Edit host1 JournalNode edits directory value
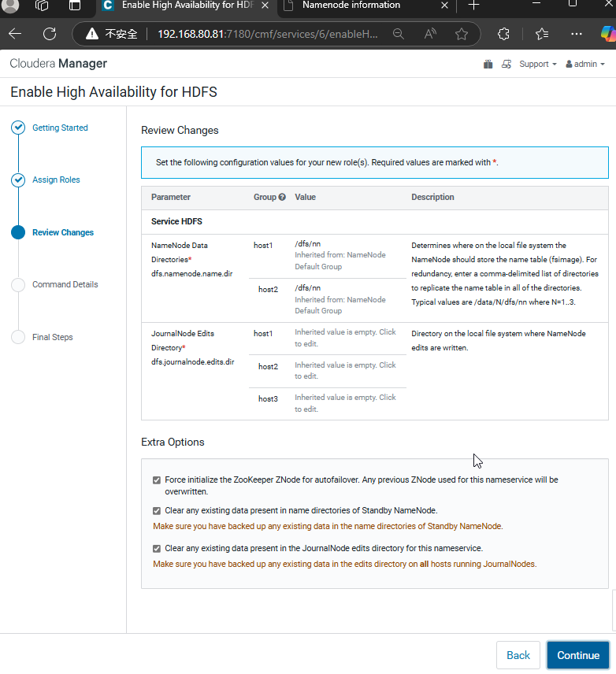Viewport: 616px width, 674px height. pos(345,338)
